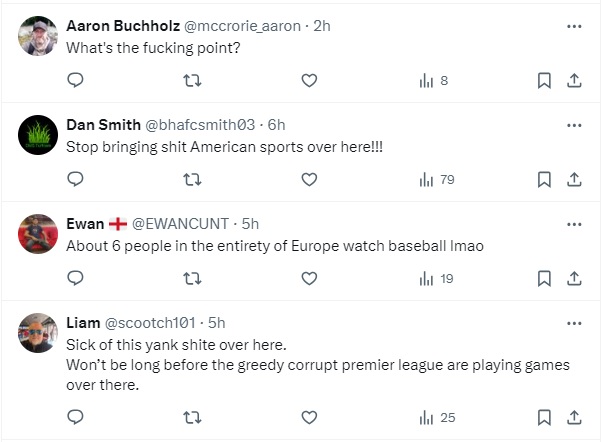Like Ewan's baseball tweet

(309, 278)
